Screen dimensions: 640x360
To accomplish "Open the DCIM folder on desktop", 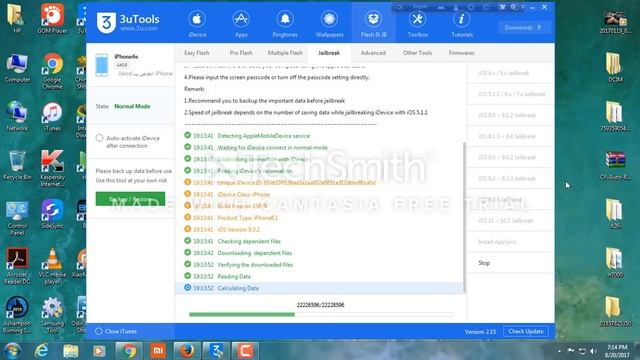I will 615,67.
